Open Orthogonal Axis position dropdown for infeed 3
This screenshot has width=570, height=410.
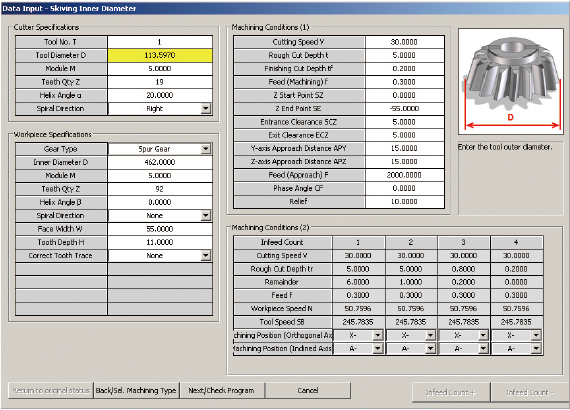point(483,335)
